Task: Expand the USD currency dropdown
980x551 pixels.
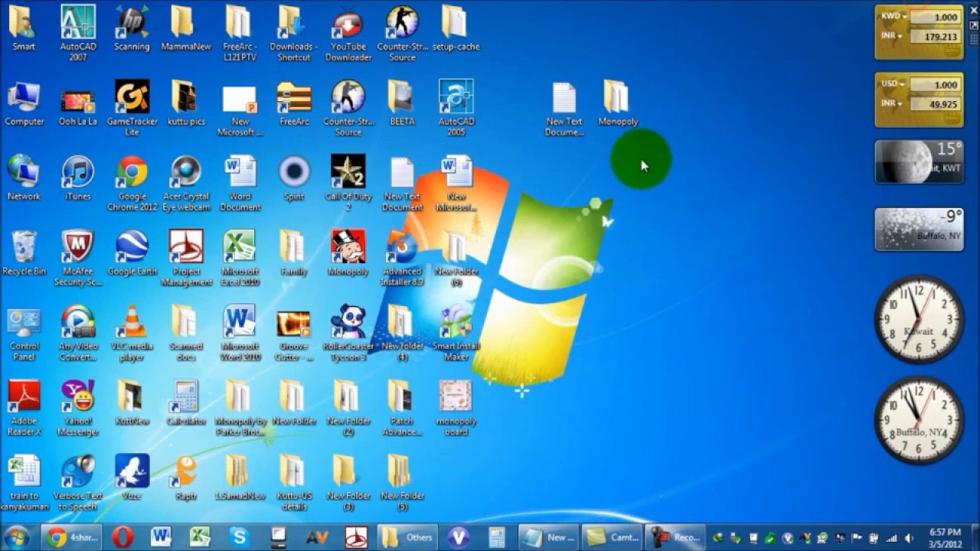Action: pos(893,84)
